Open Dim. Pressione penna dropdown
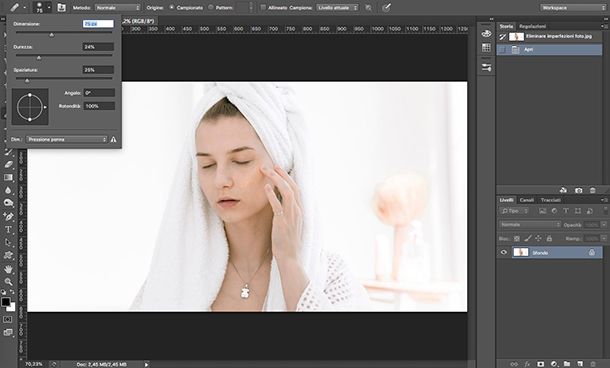The image size is (610, 368). tap(67, 139)
